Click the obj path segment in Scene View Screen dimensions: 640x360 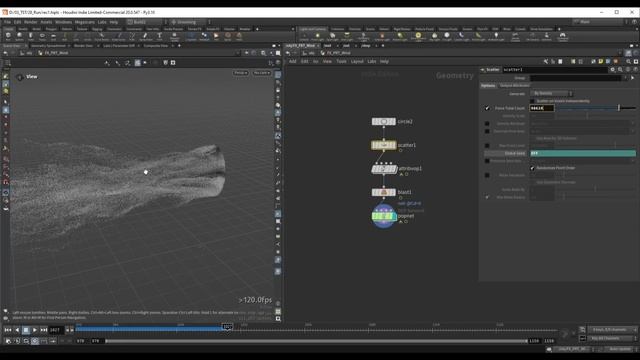(29, 53)
